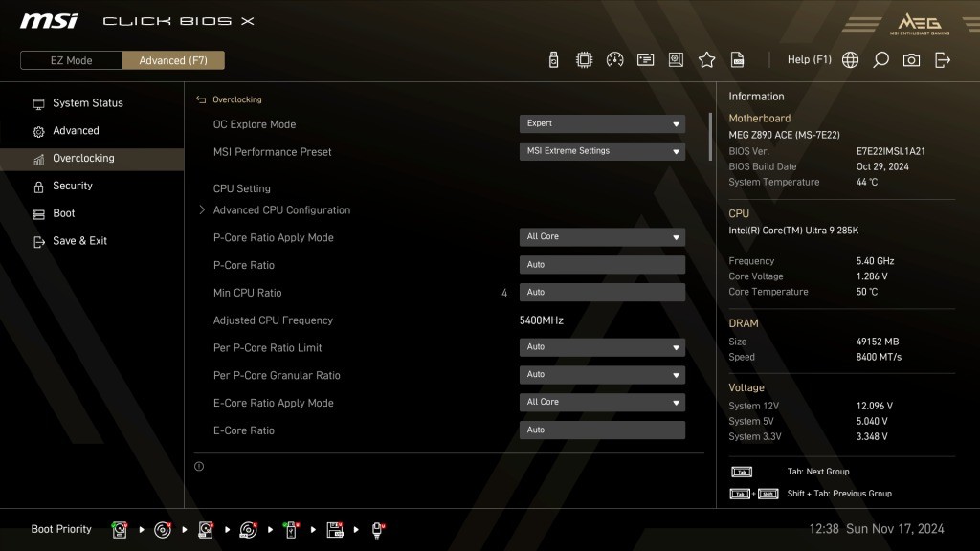The image size is (980, 551).
Task: Click Shift + Tab: Previous Group hint
Action: coord(839,494)
